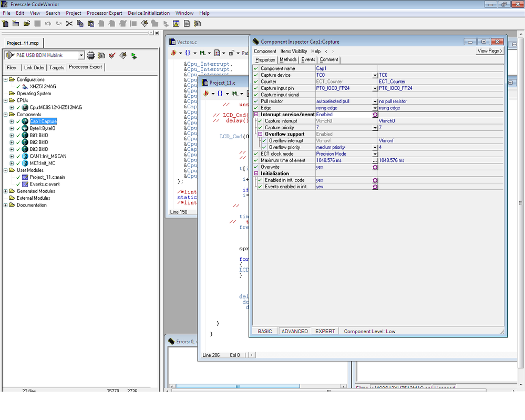Image resolution: width=525 pixels, height=420 pixels.
Task: Select the CAN1:Init_MSCAN component icon
Action: pos(25,156)
